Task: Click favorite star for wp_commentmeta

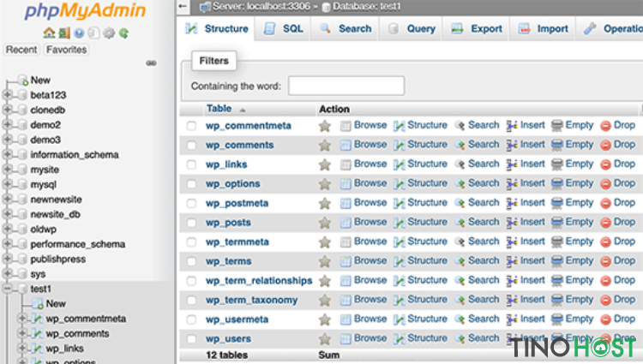Action: pos(325,126)
